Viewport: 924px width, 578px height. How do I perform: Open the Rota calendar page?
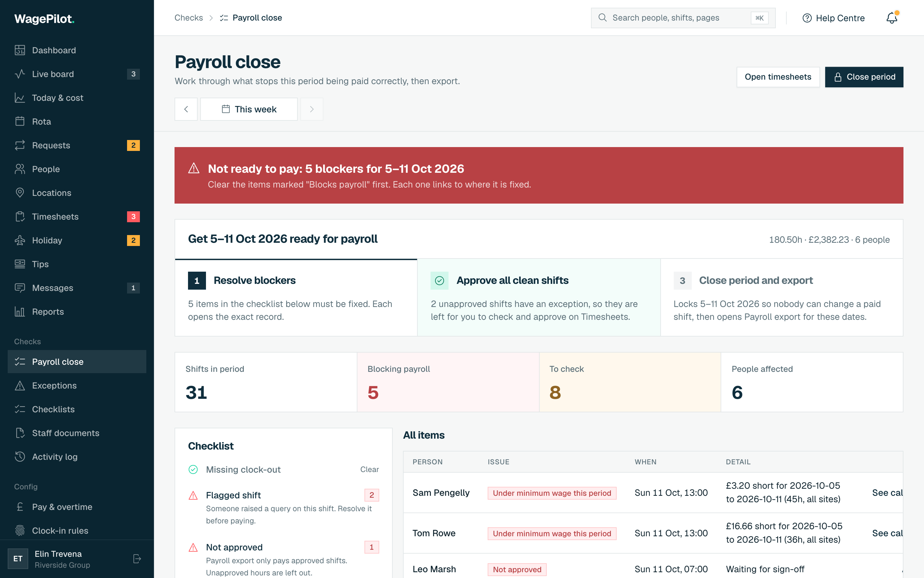click(x=77, y=121)
